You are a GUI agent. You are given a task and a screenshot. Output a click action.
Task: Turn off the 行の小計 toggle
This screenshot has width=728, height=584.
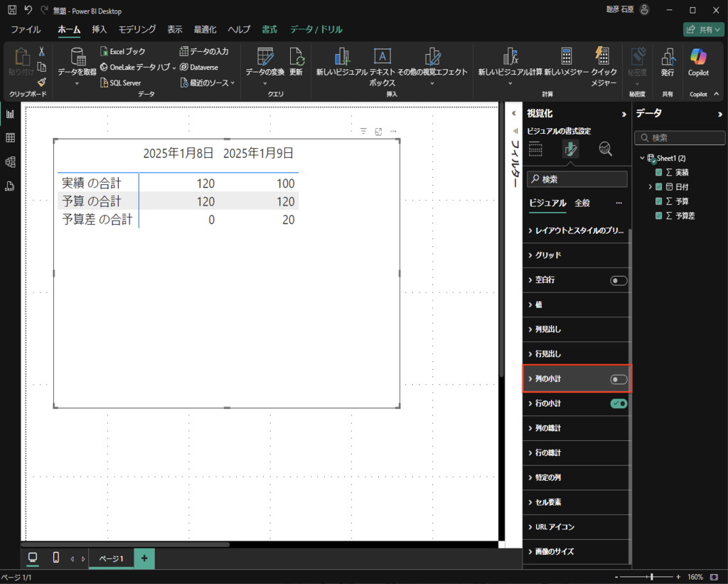[619, 403]
